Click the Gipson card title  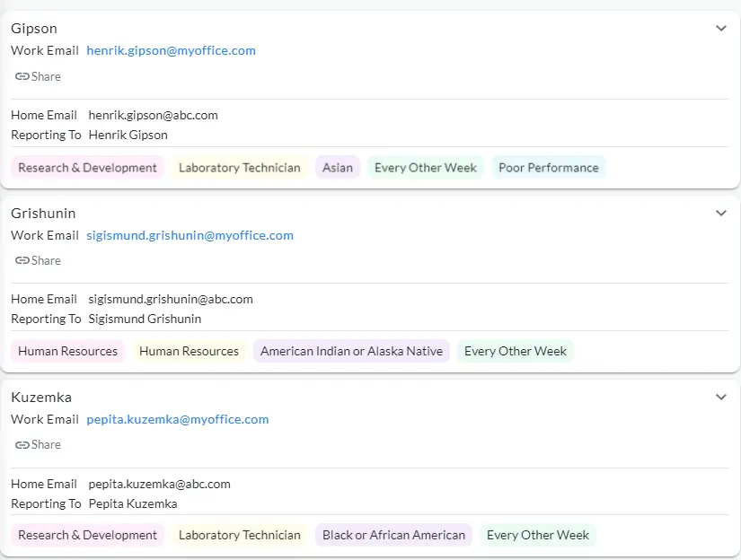click(33, 28)
